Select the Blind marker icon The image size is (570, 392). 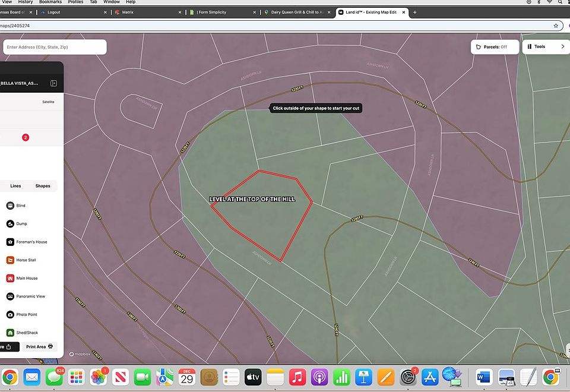pyautogui.click(x=10, y=206)
